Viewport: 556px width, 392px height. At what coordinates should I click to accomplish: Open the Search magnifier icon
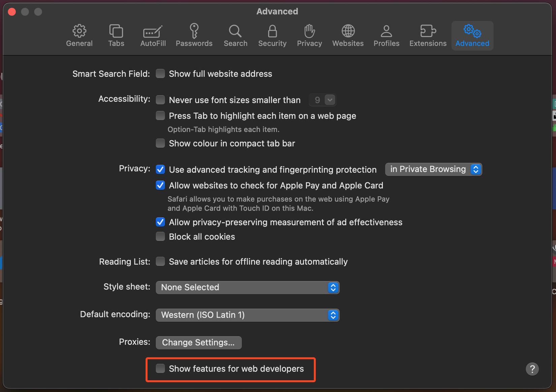235,35
